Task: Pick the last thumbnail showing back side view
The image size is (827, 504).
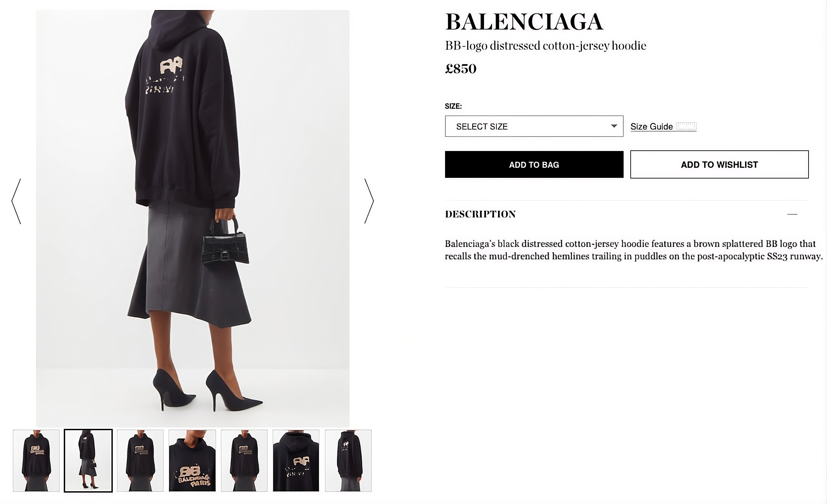Action: 348,460
